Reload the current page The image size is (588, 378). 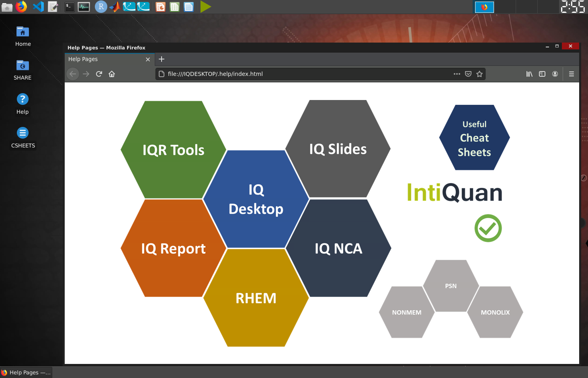coord(99,74)
